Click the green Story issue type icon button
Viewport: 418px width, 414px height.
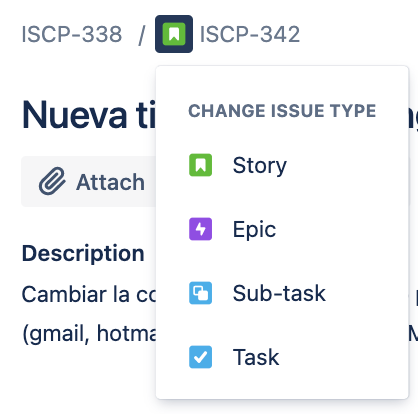(x=174, y=34)
